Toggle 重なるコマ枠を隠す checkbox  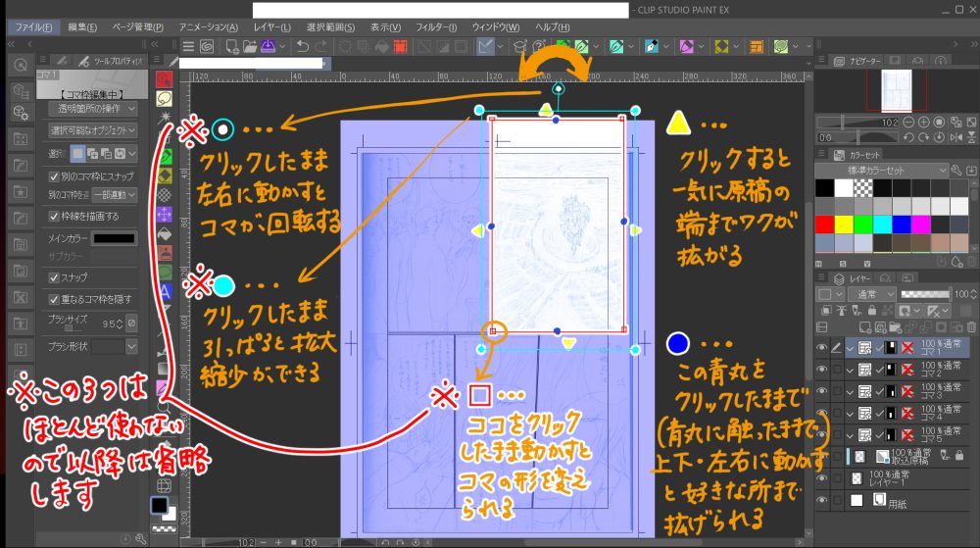(54, 299)
